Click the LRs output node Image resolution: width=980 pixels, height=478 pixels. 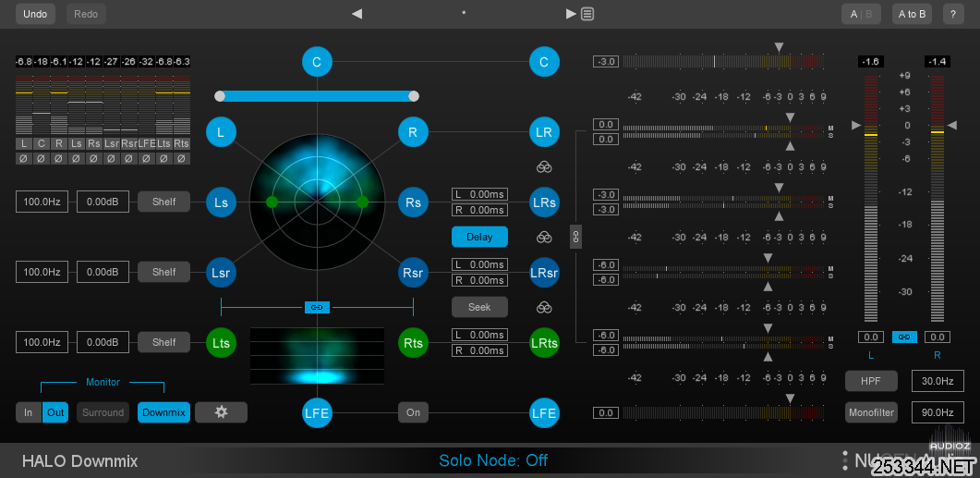point(544,202)
